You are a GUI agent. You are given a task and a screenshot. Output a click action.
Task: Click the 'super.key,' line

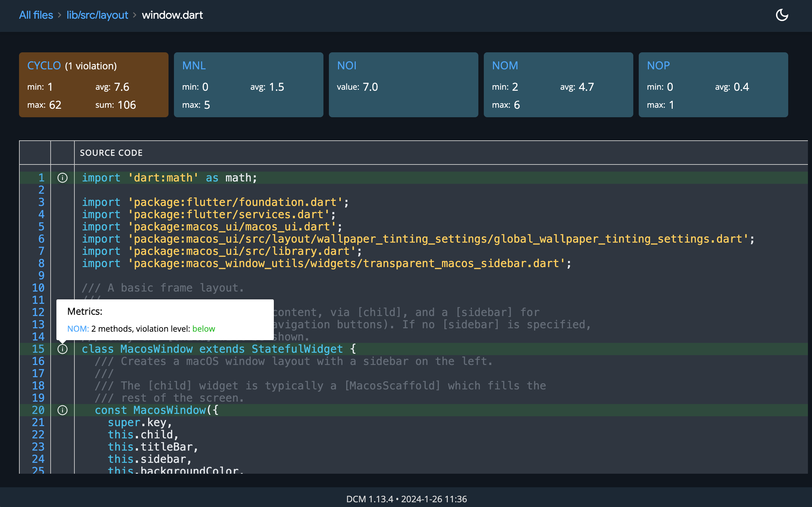point(140,422)
